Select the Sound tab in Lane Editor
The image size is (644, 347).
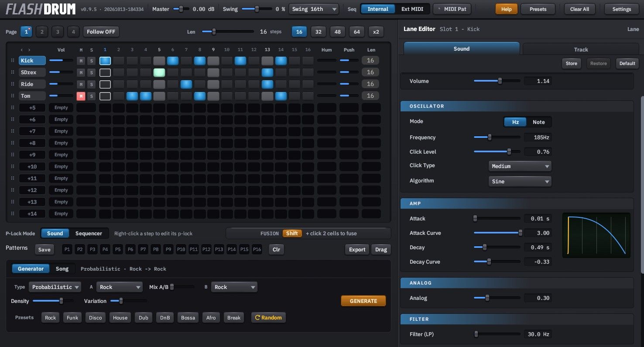[x=462, y=49]
